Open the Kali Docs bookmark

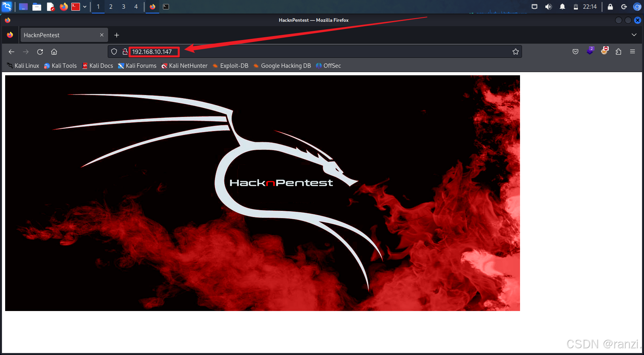pyautogui.click(x=97, y=66)
